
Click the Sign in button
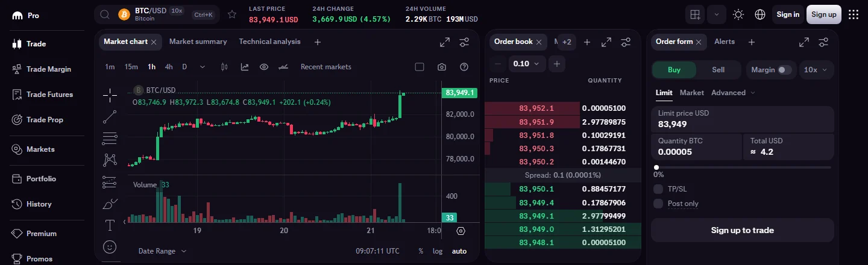[x=788, y=14]
